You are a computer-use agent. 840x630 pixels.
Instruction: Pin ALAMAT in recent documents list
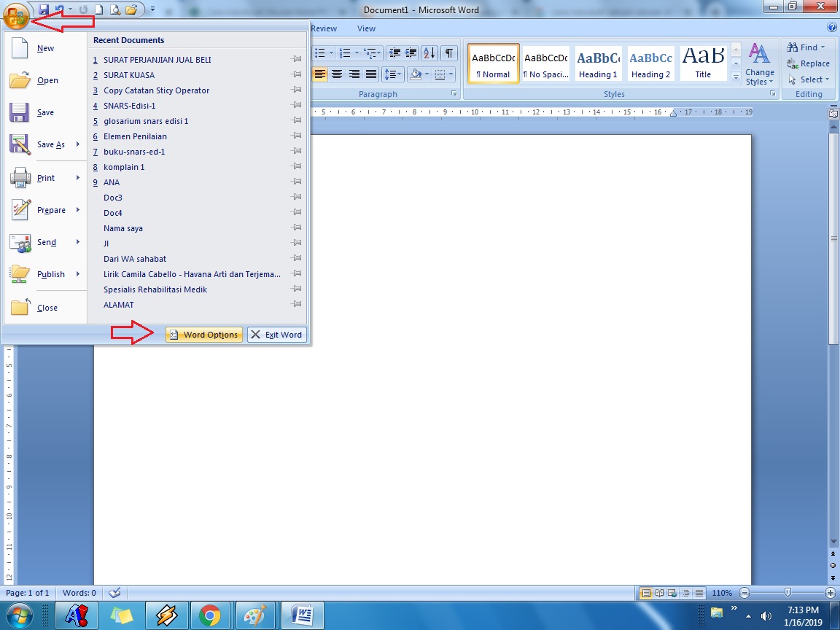click(x=296, y=304)
